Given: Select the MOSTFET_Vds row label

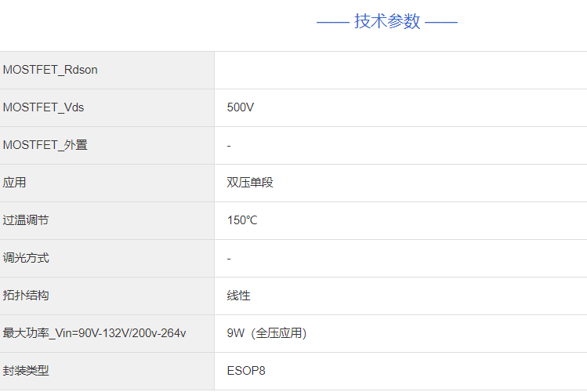Looking at the screenshot, I should pos(43,107).
